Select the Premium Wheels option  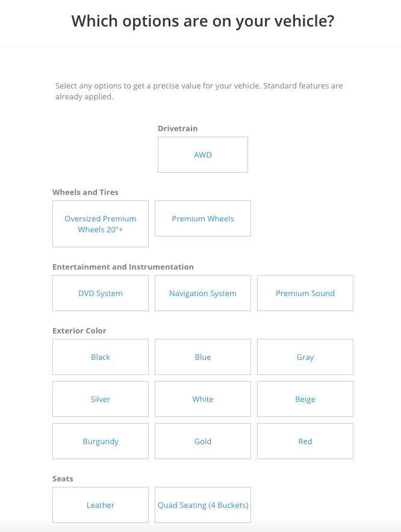click(x=203, y=218)
